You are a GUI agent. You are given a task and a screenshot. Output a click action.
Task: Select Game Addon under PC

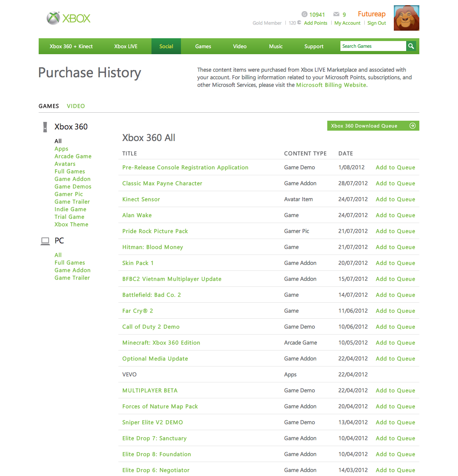pyautogui.click(x=73, y=270)
